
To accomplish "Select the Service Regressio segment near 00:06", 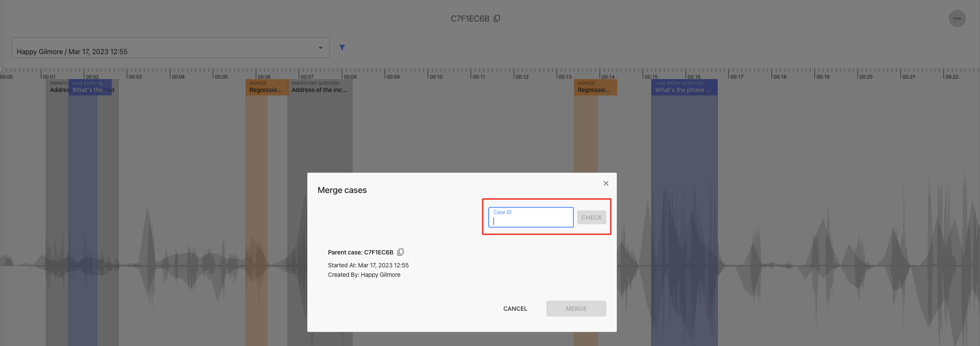I will [266, 87].
